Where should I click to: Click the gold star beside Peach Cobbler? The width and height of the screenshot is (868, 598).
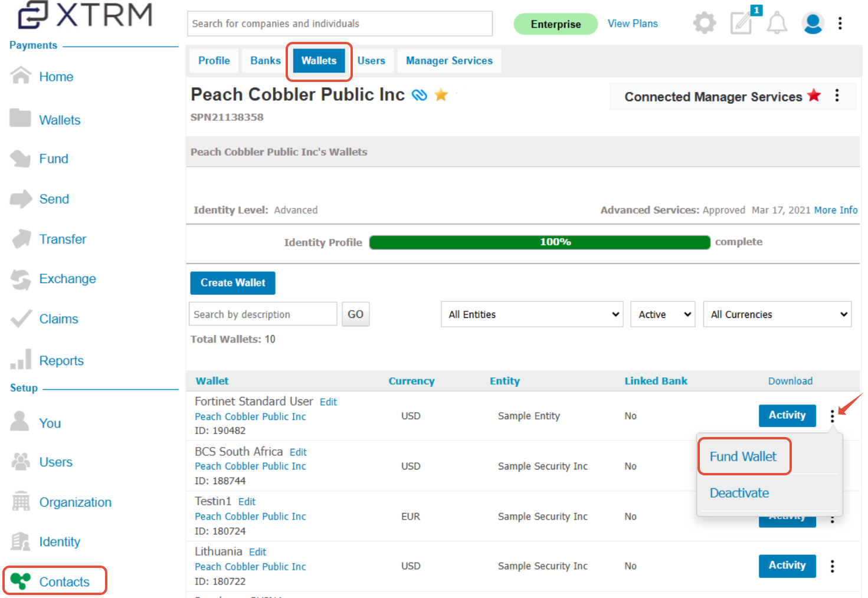tap(441, 94)
